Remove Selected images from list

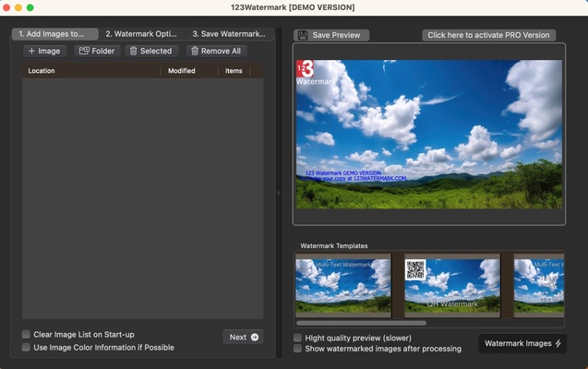(x=151, y=51)
